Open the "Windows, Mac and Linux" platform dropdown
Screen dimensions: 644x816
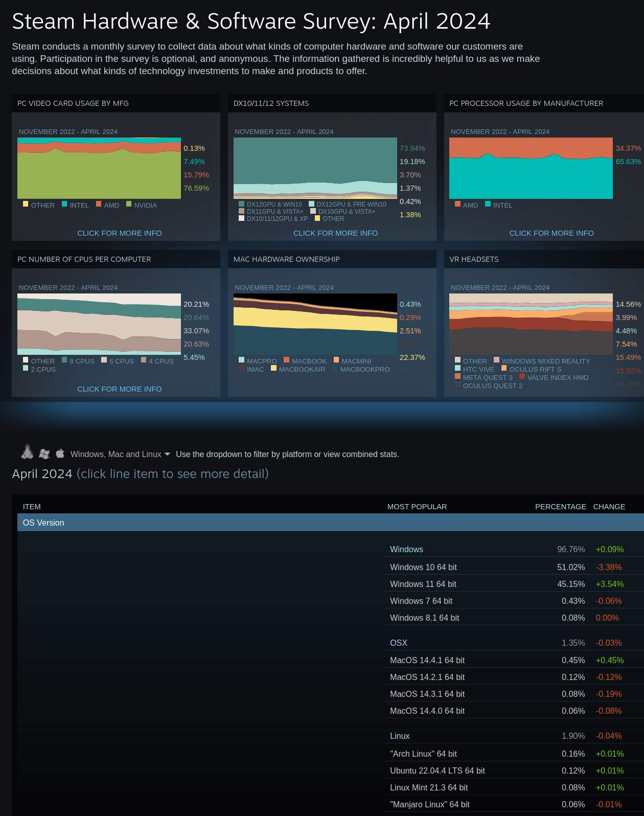point(120,454)
